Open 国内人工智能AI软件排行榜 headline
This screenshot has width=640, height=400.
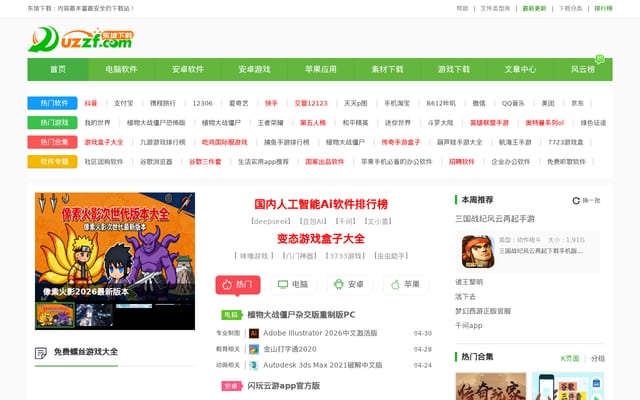[x=321, y=204]
